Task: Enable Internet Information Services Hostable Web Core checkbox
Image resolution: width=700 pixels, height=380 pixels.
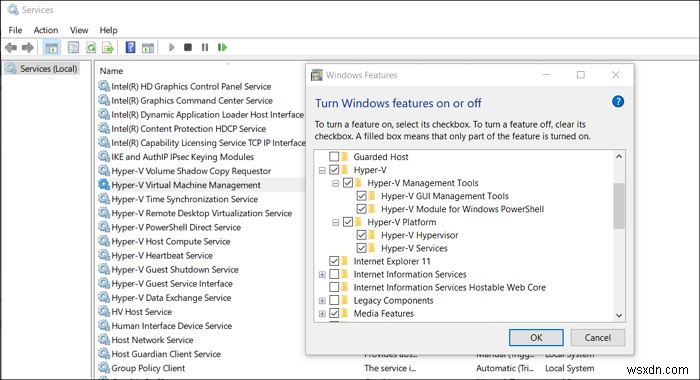Action: pos(334,287)
